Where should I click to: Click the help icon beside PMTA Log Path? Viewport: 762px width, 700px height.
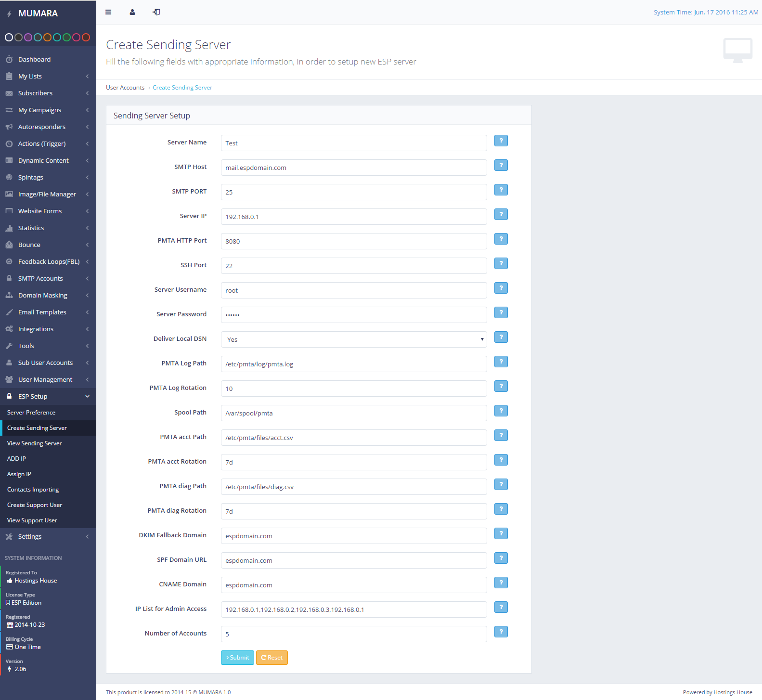point(501,362)
